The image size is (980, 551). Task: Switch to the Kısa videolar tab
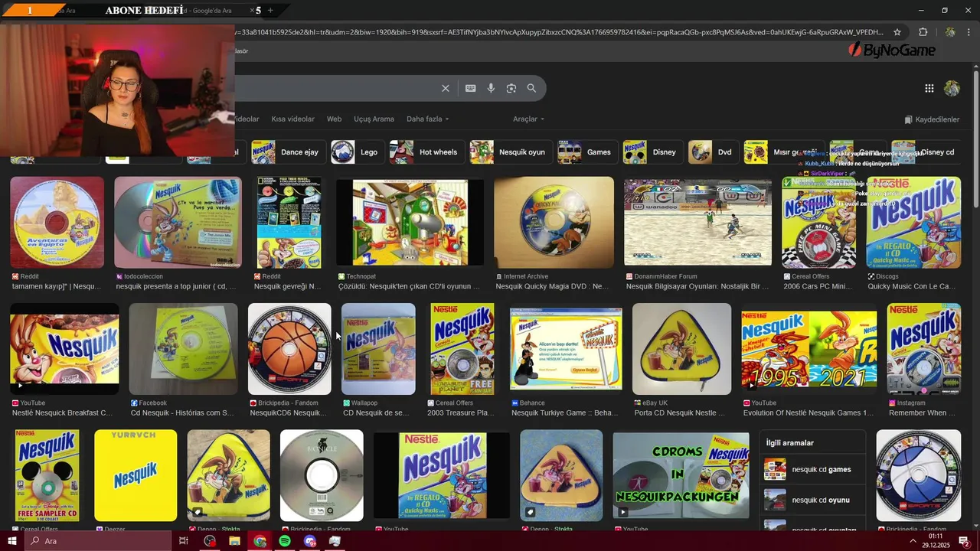click(x=292, y=119)
